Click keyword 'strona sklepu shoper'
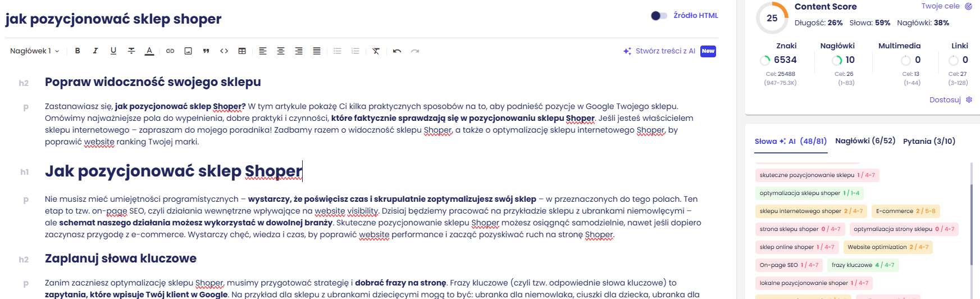Screen dimensions: 980x299 800,229
